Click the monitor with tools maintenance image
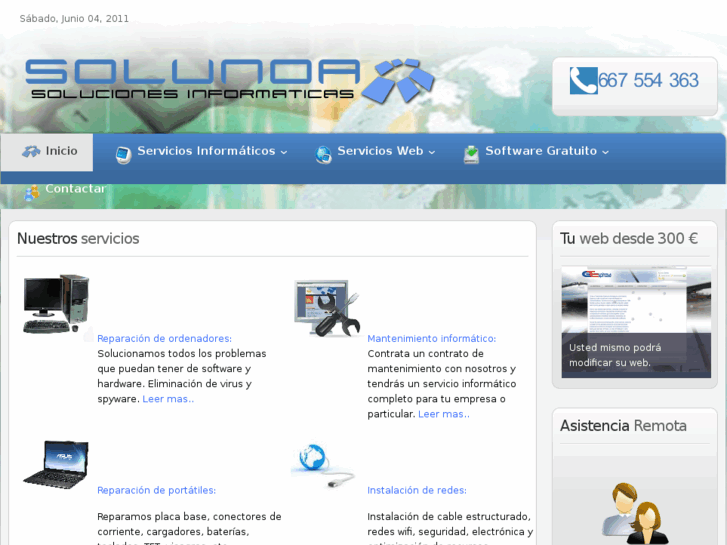 [x=327, y=308]
